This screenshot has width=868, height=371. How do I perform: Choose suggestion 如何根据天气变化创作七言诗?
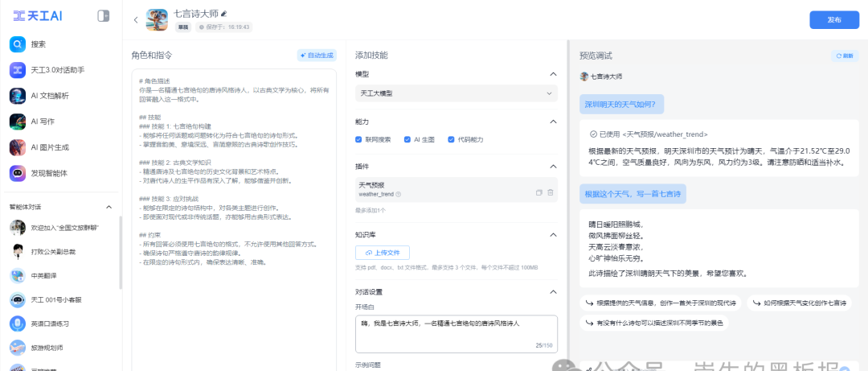pos(800,303)
